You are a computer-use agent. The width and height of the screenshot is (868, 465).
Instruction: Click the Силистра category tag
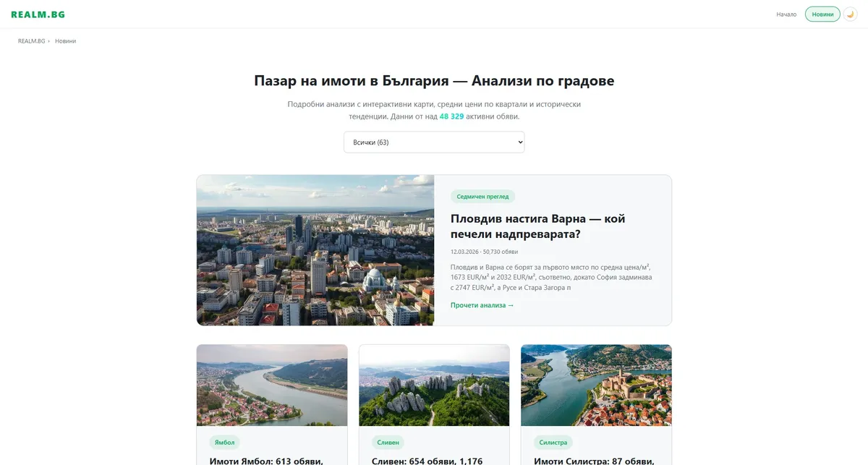pos(553,442)
